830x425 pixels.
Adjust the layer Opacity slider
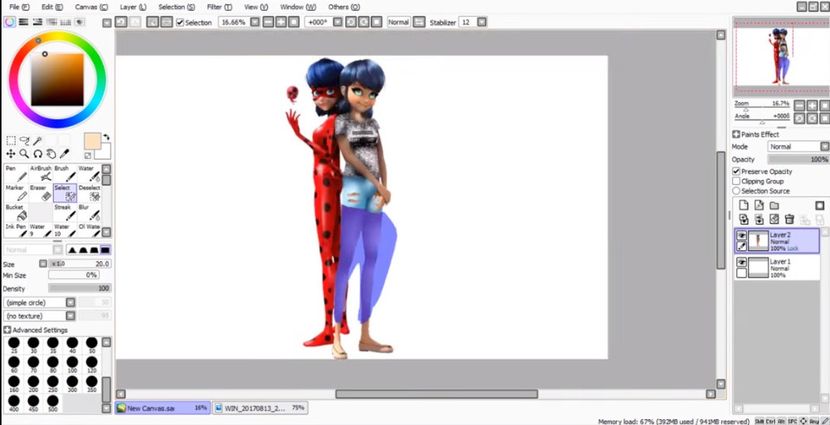[797, 159]
